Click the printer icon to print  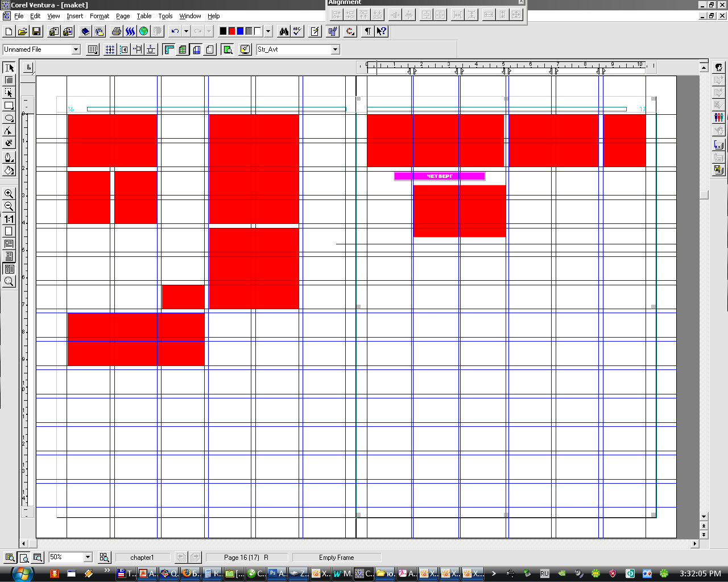(116, 31)
